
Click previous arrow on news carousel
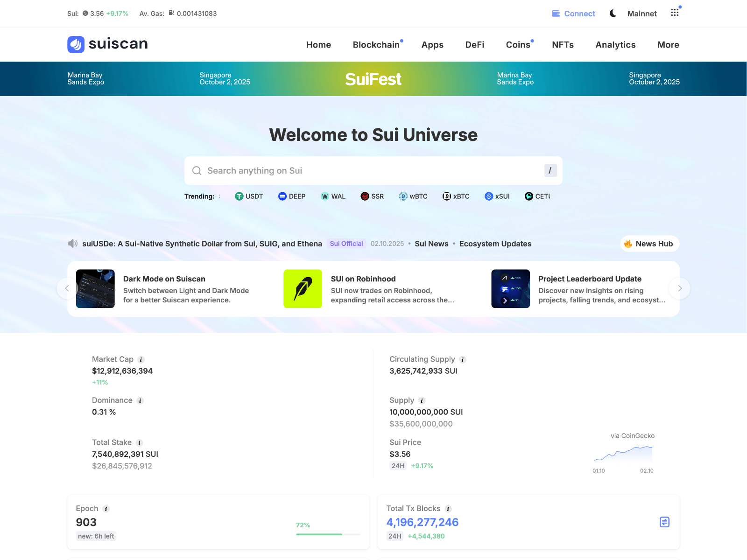[67, 288]
